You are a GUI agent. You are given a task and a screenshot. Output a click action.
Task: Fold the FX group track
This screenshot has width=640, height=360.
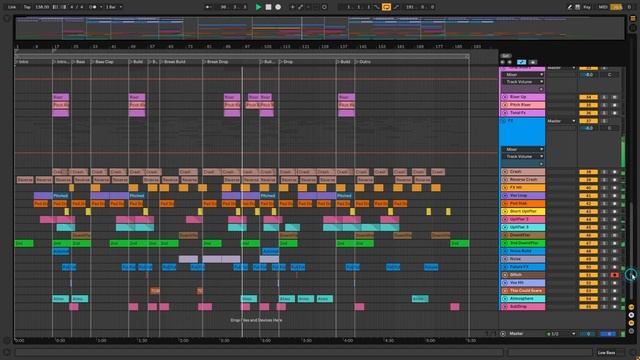pos(504,121)
